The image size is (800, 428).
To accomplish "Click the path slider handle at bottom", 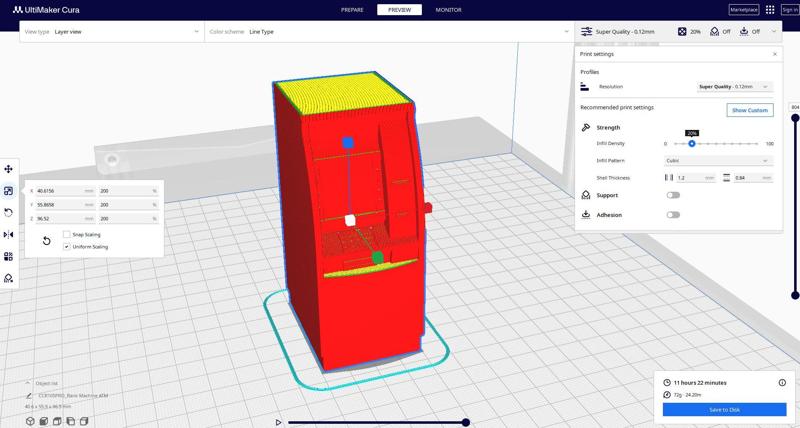I will [466, 422].
